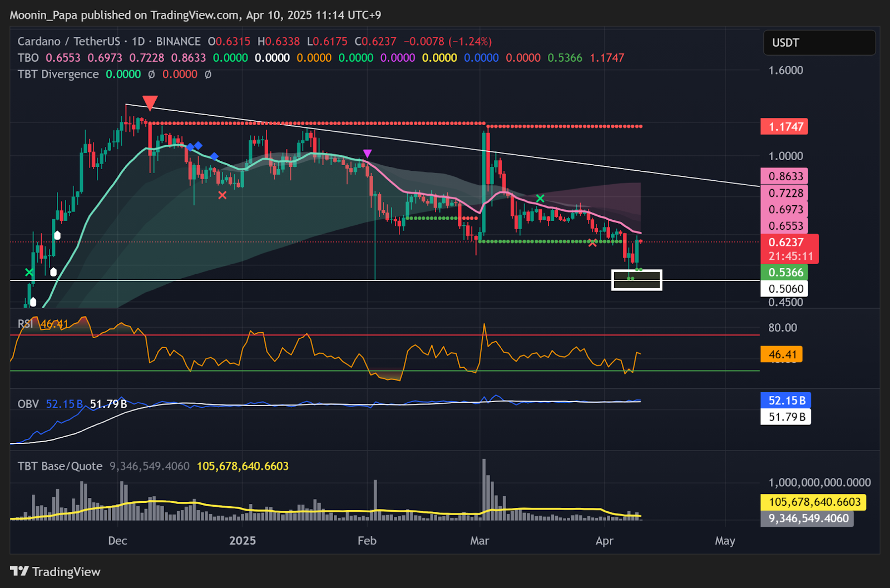Viewport: 890px width, 588px height.
Task: Click the Dec label on the time axis
Action: tap(117, 541)
